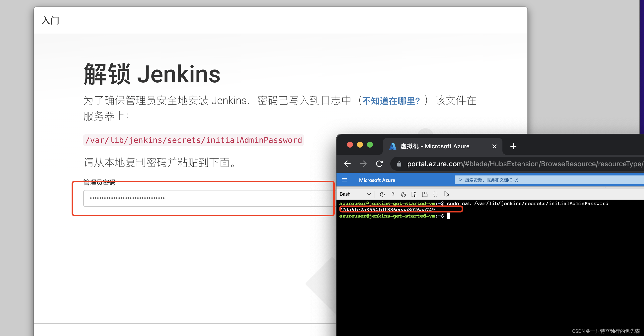Click the 解锁 Jenkins heading
The image size is (644, 336).
coord(152,74)
